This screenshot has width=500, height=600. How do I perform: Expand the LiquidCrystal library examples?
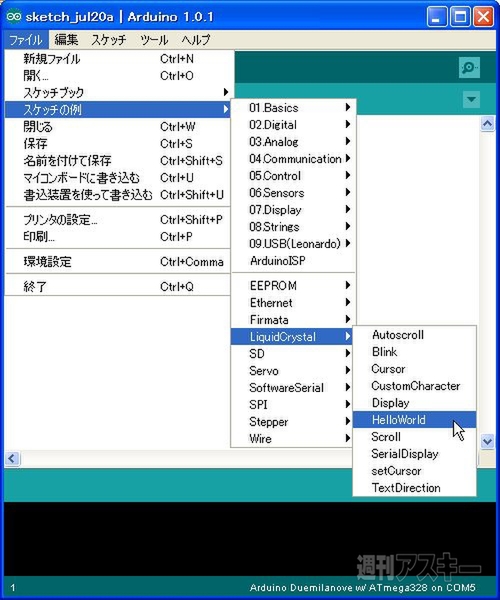point(293,337)
